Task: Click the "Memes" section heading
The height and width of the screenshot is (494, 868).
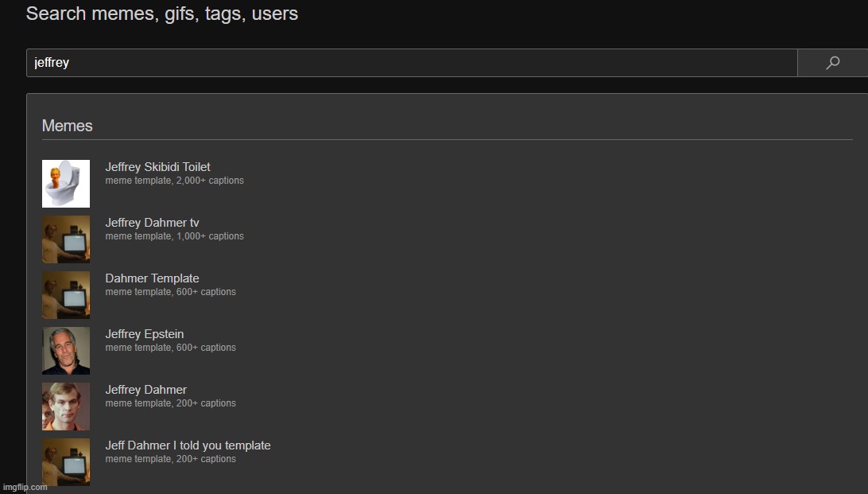Action: pos(68,126)
